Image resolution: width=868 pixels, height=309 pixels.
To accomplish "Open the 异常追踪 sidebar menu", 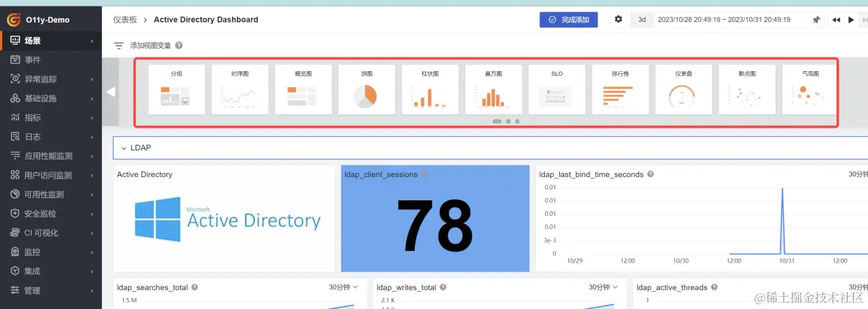I will (x=51, y=79).
